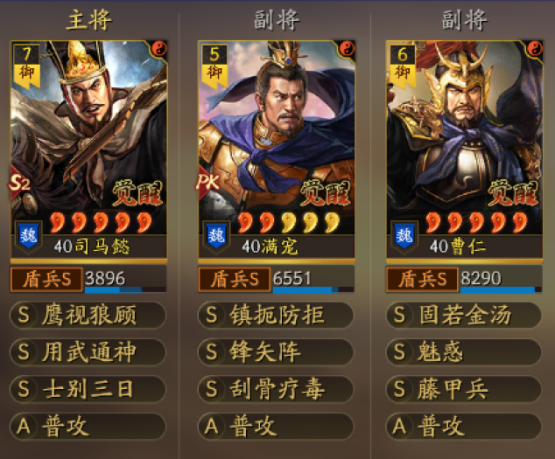Open the 用武通神 skill
This screenshot has height=459, width=555.
click(x=87, y=352)
